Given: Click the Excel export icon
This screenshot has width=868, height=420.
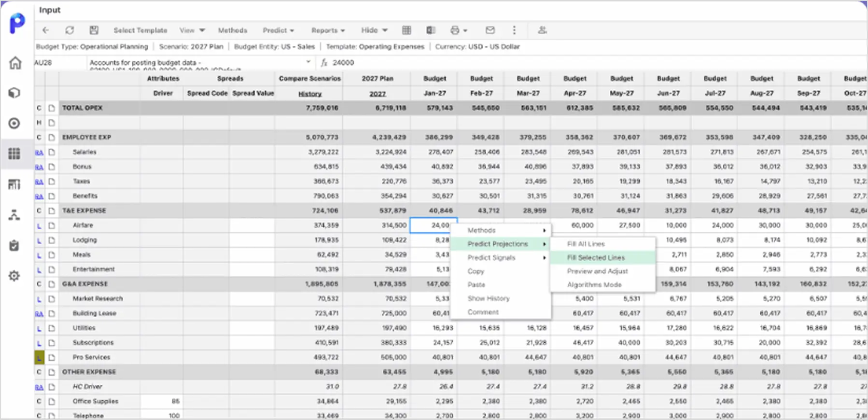Looking at the screenshot, I should pyautogui.click(x=431, y=30).
